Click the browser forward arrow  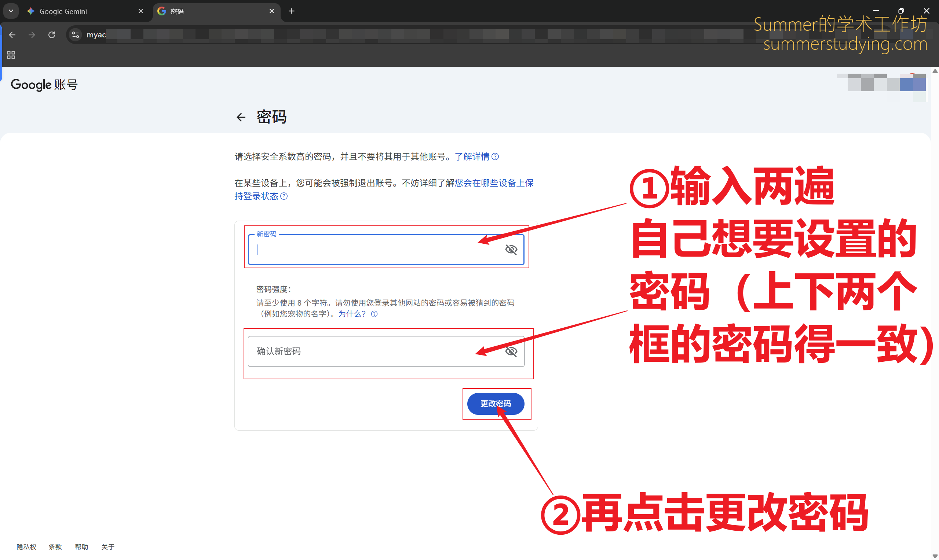pyautogui.click(x=32, y=35)
